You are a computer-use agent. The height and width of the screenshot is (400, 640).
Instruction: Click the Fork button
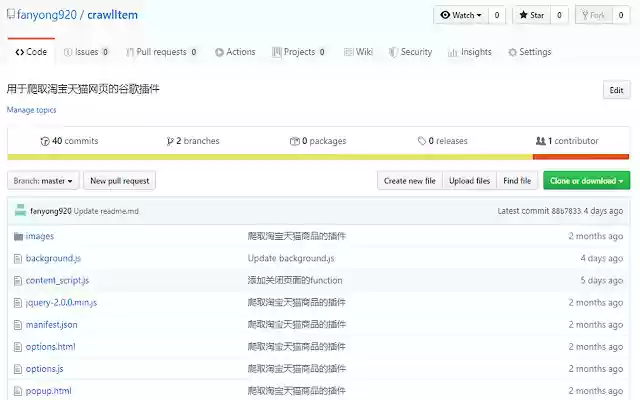click(x=593, y=15)
